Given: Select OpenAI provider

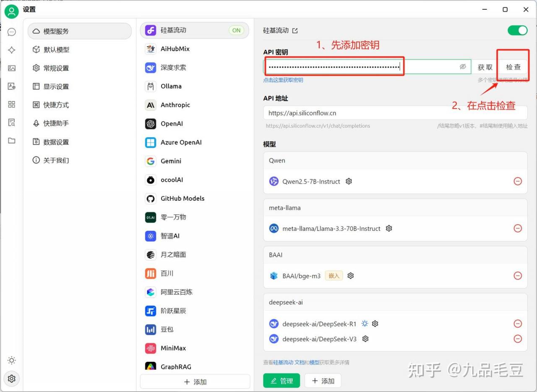Looking at the screenshot, I should pyautogui.click(x=195, y=124).
